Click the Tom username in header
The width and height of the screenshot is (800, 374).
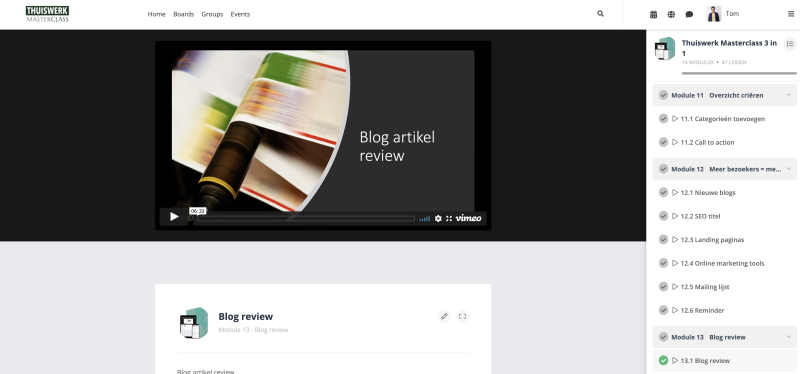(732, 14)
